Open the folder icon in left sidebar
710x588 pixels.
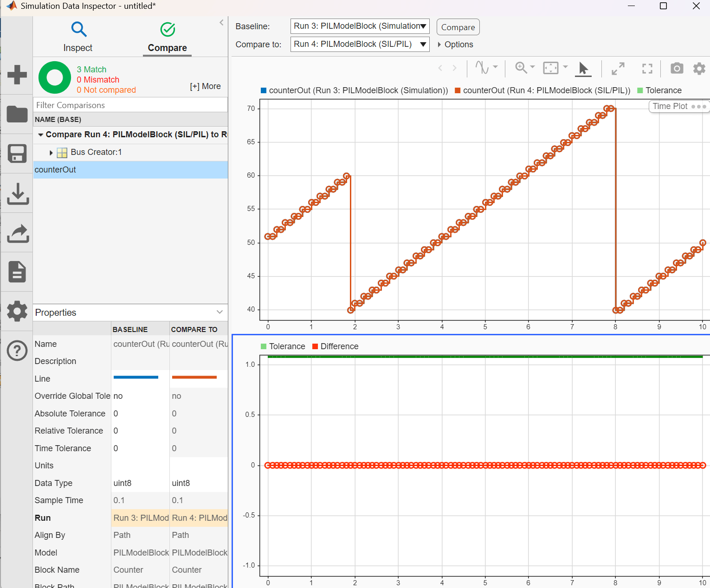17,114
